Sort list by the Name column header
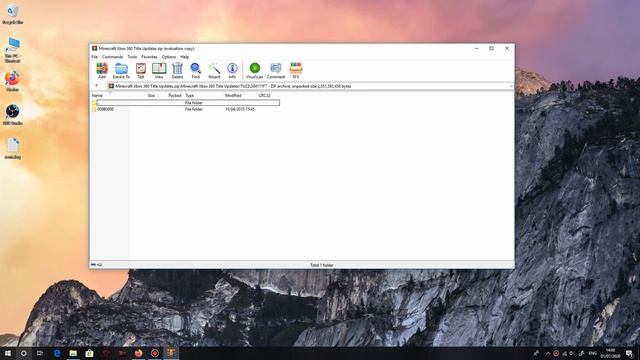 (97, 95)
